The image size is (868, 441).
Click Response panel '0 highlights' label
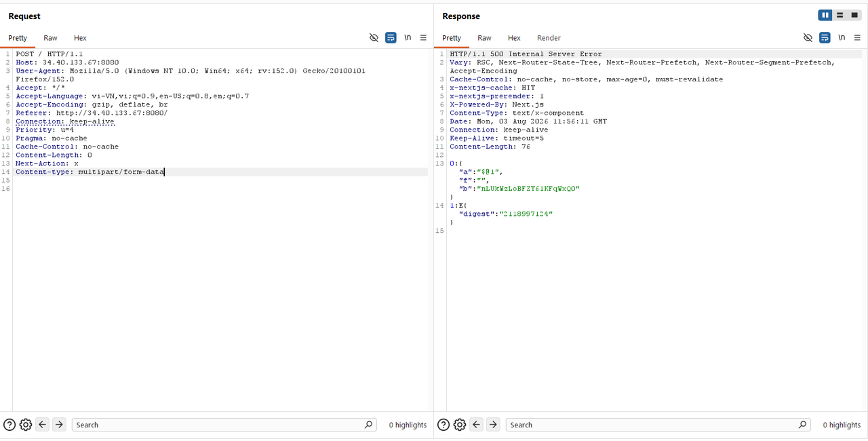[x=842, y=425]
